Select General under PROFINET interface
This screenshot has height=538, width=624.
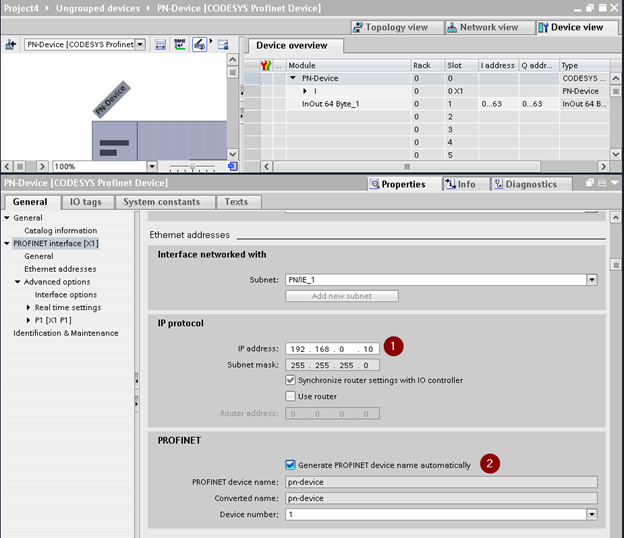(x=39, y=256)
